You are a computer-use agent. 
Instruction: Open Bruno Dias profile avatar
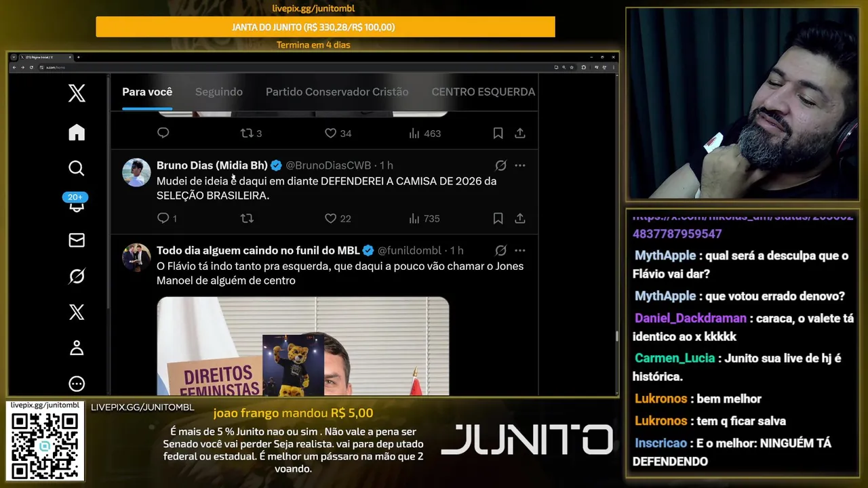coord(136,172)
